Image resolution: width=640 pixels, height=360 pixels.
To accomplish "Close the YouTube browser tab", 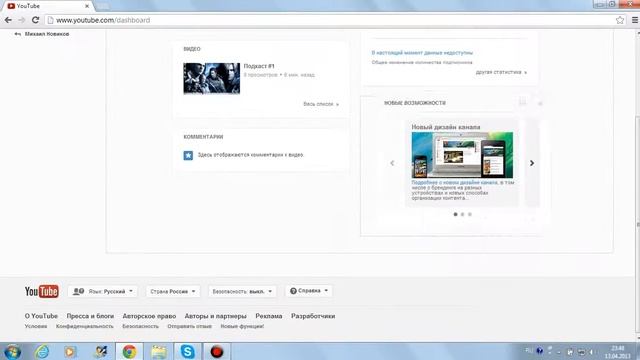I will (x=87, y=6).
